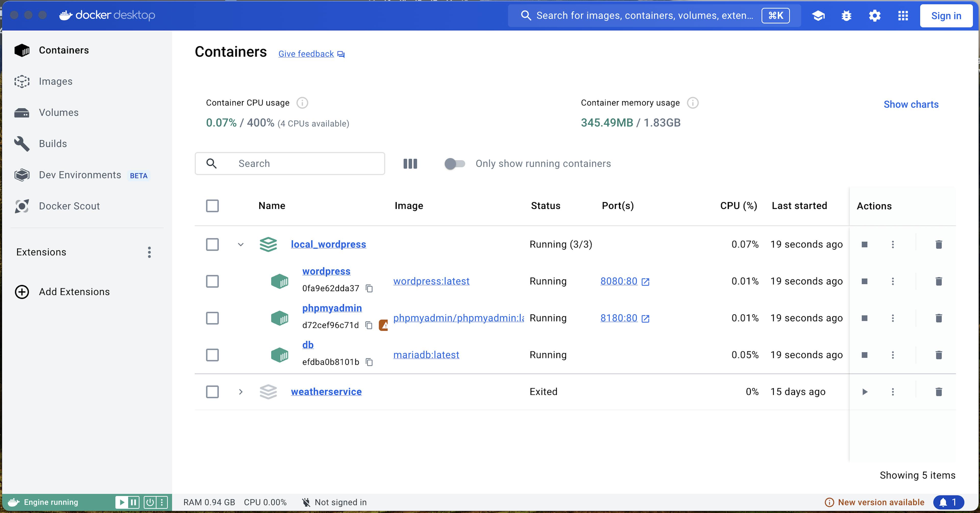
Task: Stop the phpmyadmin container
Action: click(x=864, y=318)
